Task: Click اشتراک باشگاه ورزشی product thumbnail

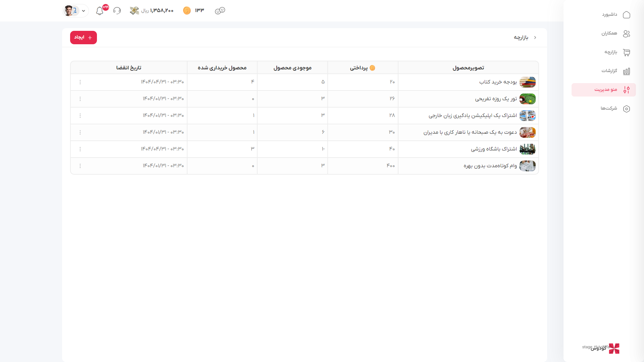Action: pos(528,149)
